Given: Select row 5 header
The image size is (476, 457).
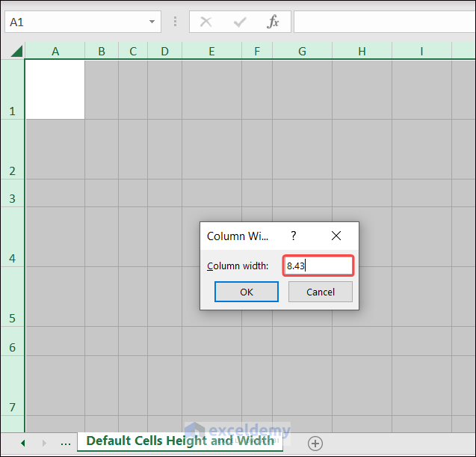Looking at the screenshot, I should 12,297.
